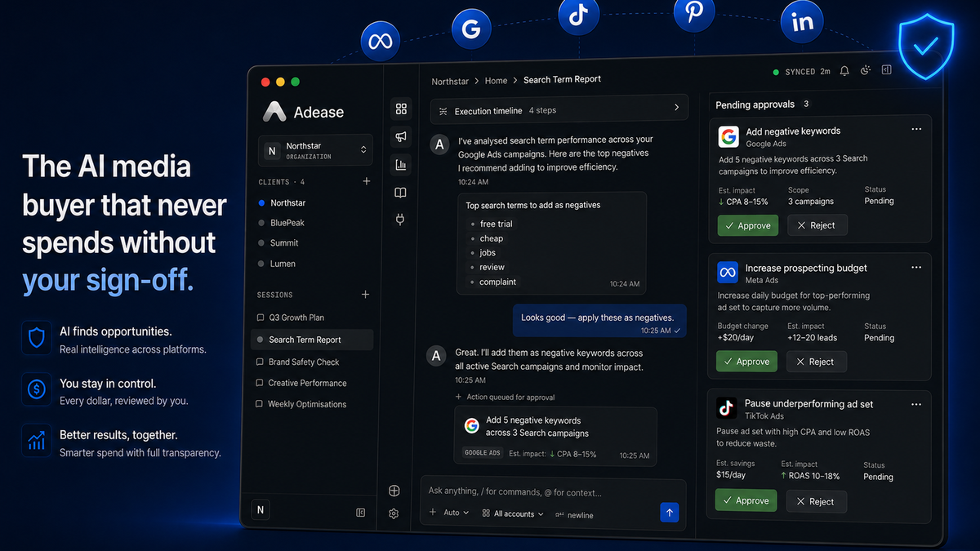This screenshot has height=551, width=980.
Task: Reject the Add negative keywords action
Action: (x=817, y=225)
